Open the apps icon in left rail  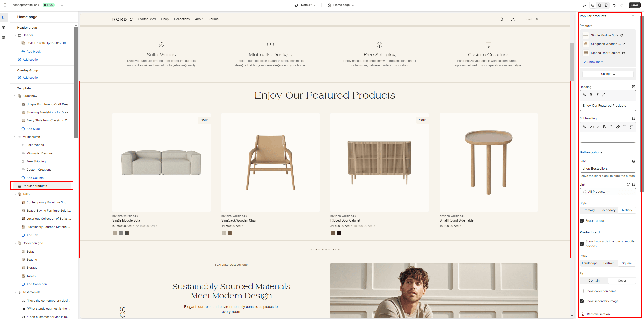(4, 37)
